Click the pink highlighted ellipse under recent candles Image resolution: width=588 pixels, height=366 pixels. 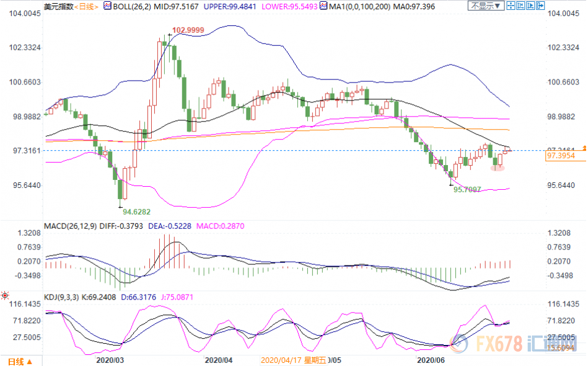pos(498,168)
